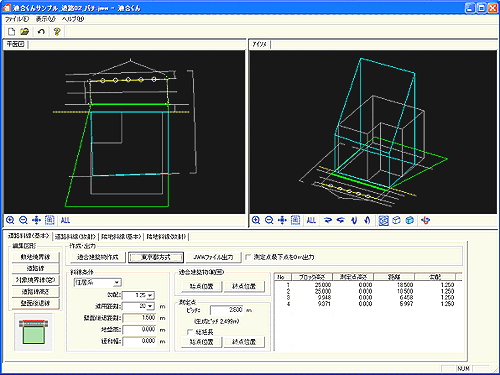
Task: Click the 壁面後退距離 1.500 field
Action: [x=139, y=318]
